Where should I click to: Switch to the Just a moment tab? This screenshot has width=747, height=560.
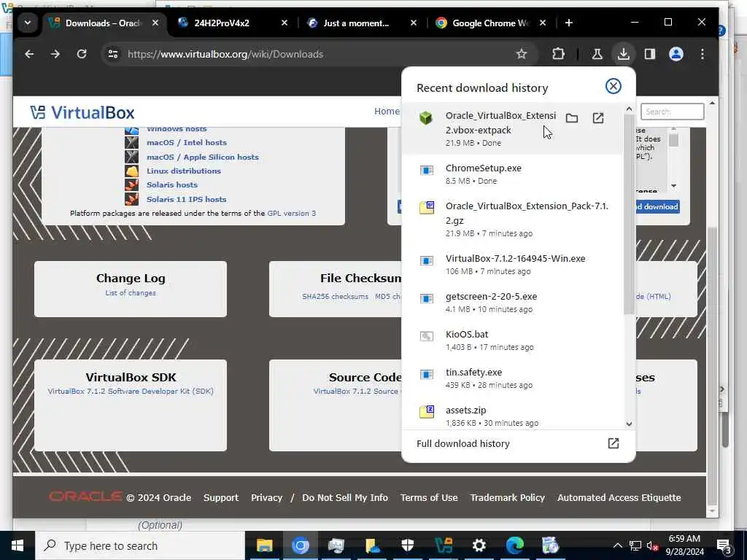tap(356, 23)
